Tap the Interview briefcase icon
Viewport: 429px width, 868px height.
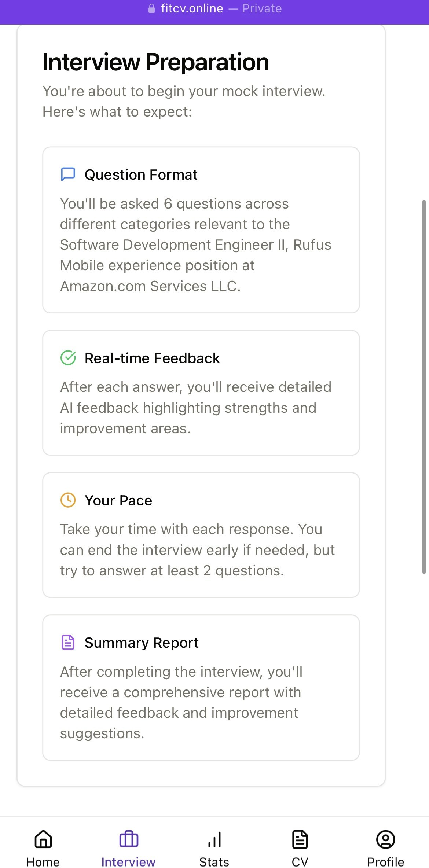tap(129, 839)
